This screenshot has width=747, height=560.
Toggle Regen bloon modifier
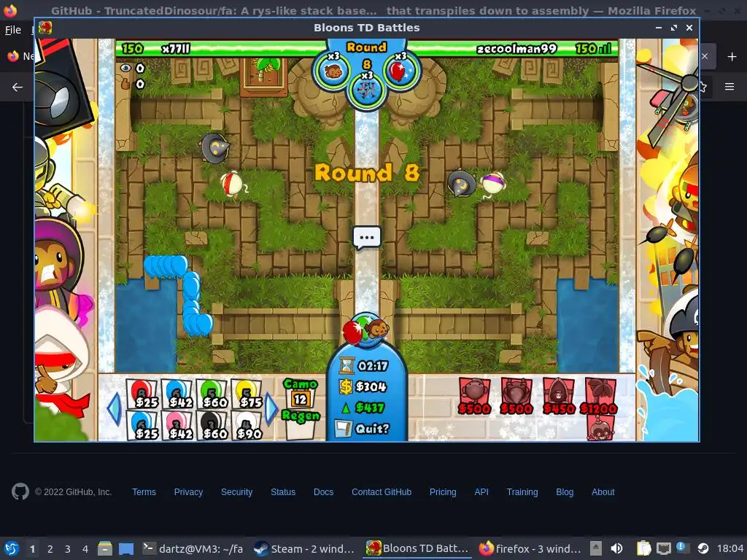pyautogui.click(x=300, y=424)
